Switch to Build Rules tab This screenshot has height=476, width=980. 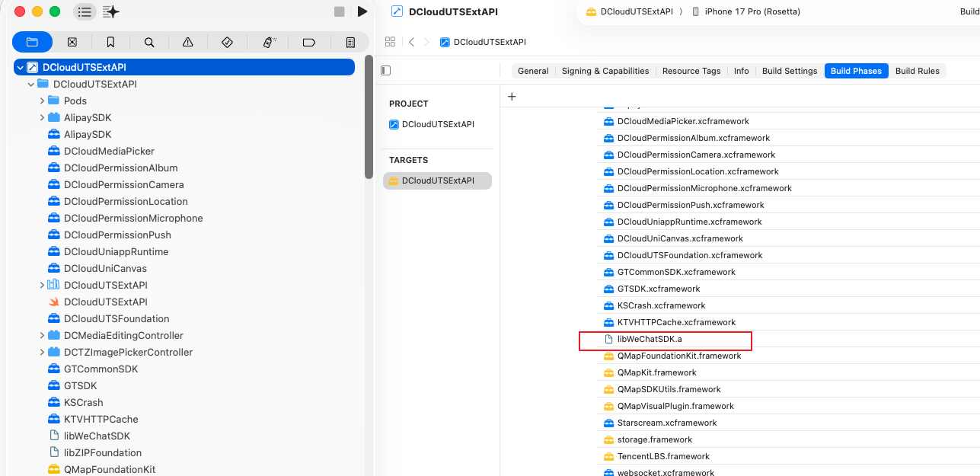pyautogui.click(x=918, y=71)
